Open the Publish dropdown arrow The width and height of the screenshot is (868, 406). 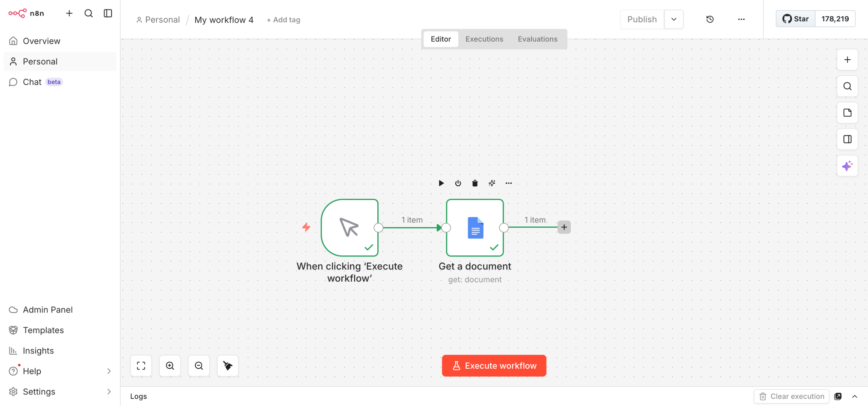coord(674,19)
